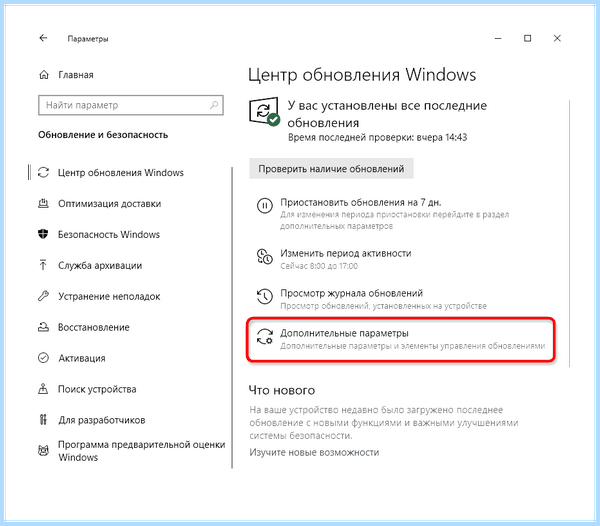The image size is (600, 526).
Task: Click the checkmark circle icon for Активация
Action: 43,358
